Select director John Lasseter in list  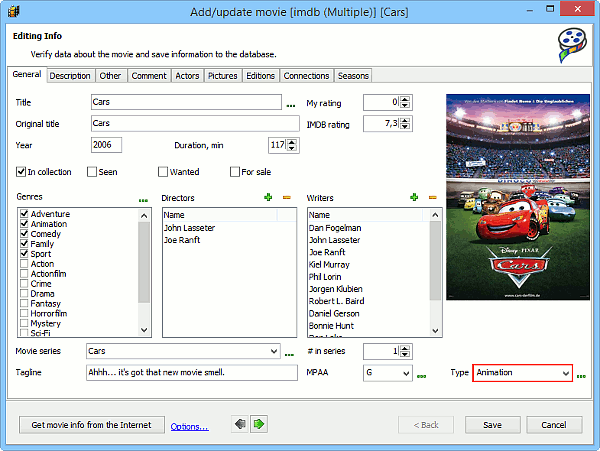point(189,228)
